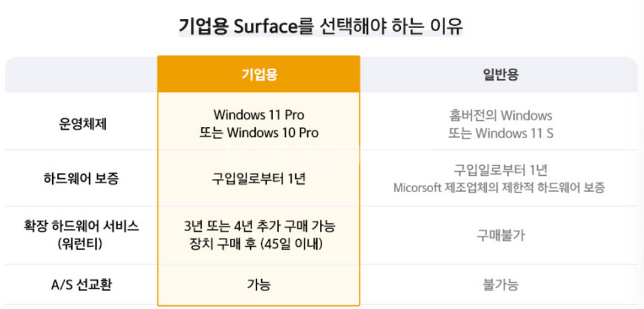Select the A/S 선교환 row label
The width and height of the screenshot is (644, 309).
81,285
